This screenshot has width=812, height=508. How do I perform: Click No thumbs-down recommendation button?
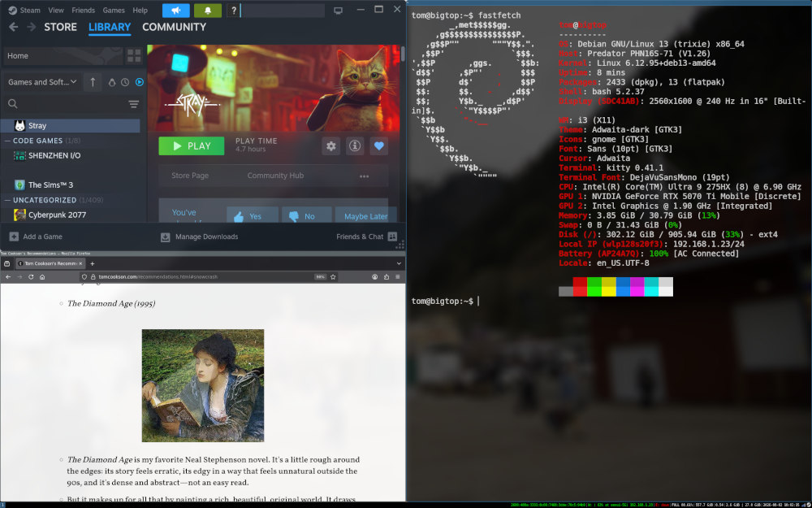[x=307, y=215]
